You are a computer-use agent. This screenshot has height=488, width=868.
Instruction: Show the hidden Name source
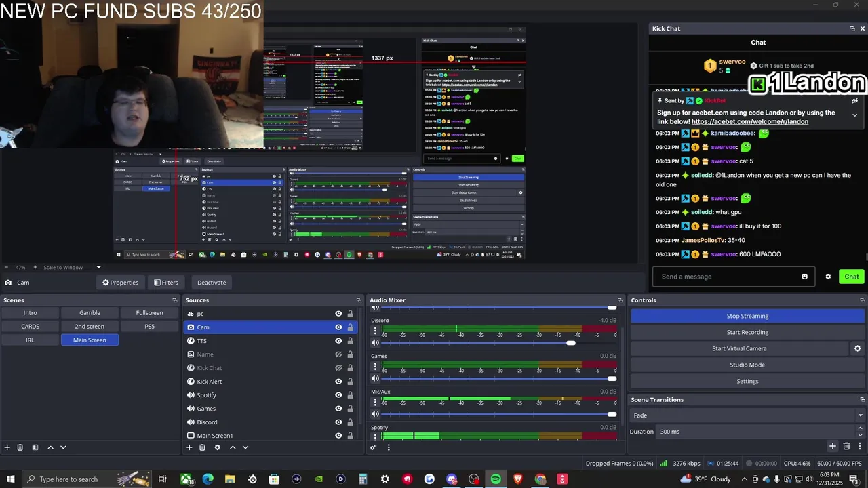coord(338,354)
